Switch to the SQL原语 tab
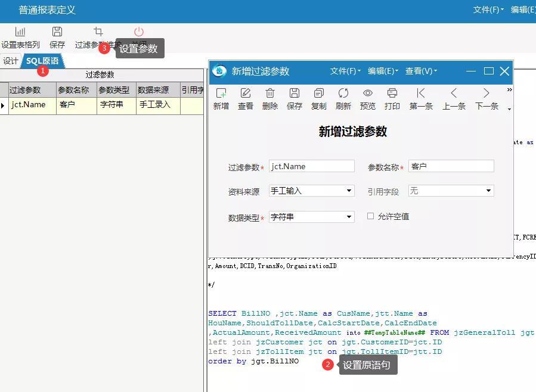Image resolution: width=536 pixels, height=392 pixels. [x=42, y=61]
